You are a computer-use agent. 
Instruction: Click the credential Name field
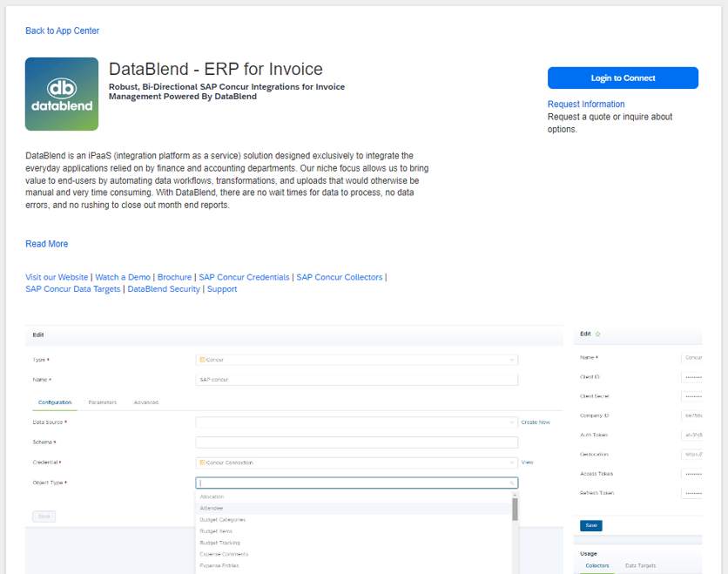click(691, 358)
